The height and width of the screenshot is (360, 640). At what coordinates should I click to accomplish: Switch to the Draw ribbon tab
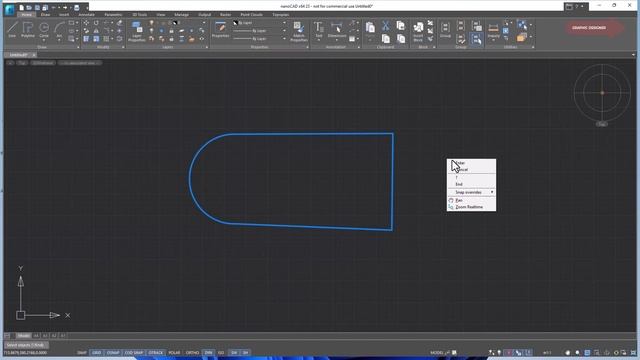(45, 15)
